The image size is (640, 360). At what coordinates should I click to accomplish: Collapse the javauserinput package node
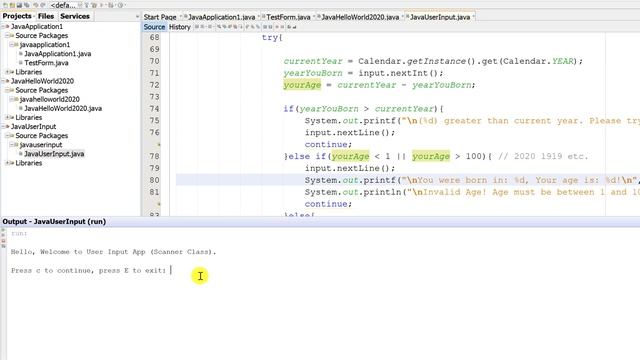11,144
